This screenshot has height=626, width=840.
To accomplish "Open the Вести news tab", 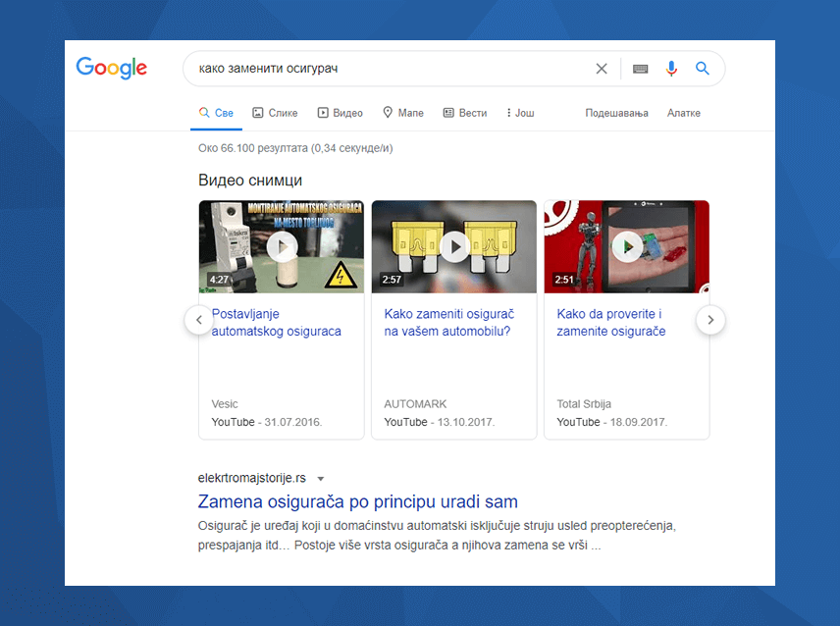I will coord(465,113).
